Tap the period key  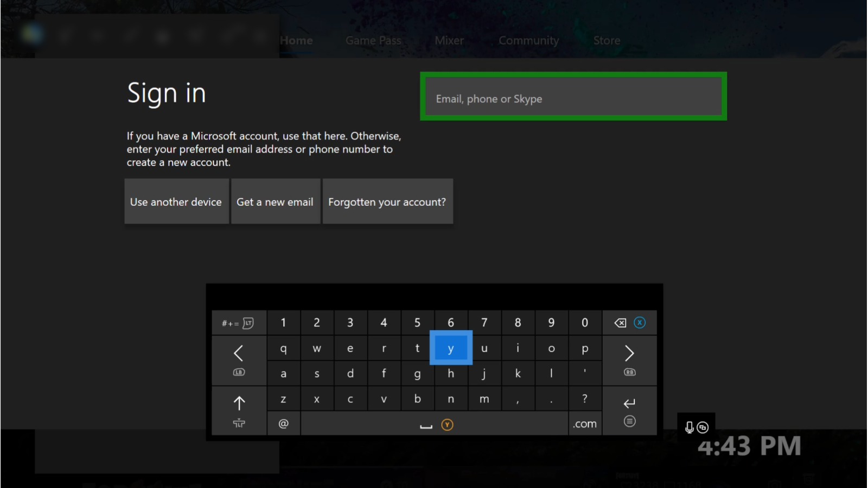[551, 398]
